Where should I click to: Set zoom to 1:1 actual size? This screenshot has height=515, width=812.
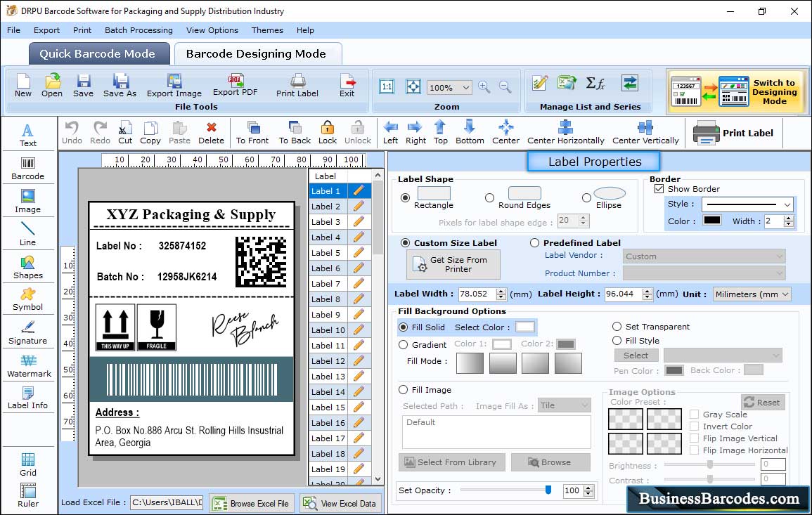pos(387,87)
